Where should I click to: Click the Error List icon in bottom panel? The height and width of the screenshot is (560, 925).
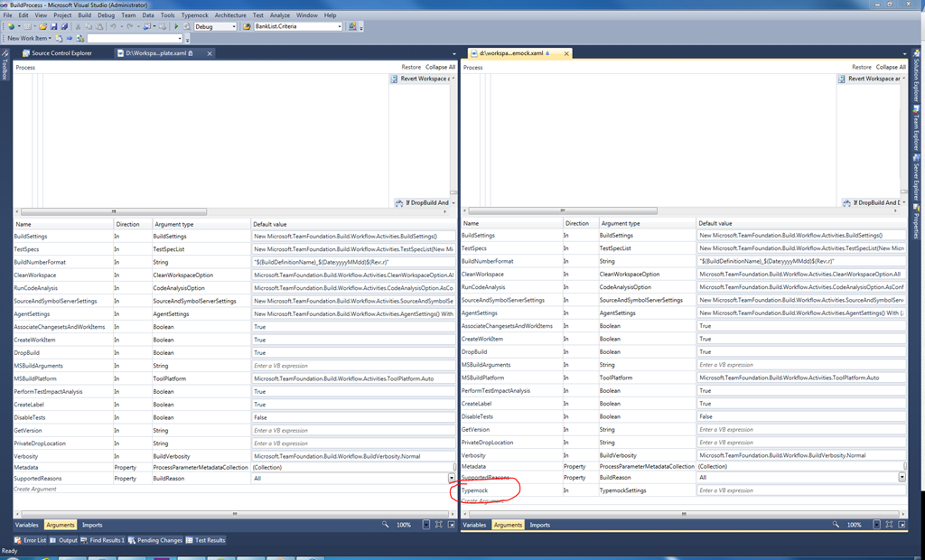18,540
